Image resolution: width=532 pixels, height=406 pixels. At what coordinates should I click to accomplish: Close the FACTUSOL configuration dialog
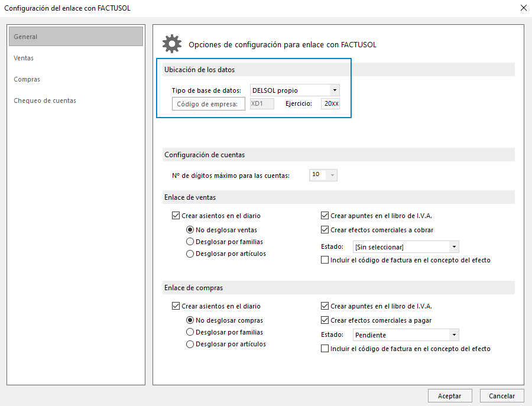524,8
